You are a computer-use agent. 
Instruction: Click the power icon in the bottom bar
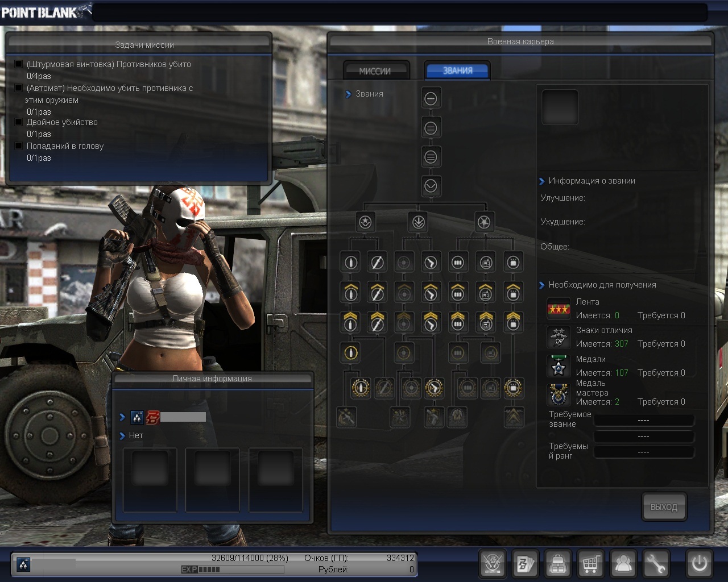(699, 564)
